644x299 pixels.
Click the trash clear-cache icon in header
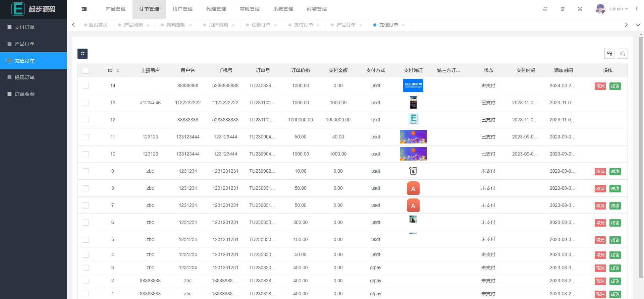pyautogui.click(x=562, y=9)
